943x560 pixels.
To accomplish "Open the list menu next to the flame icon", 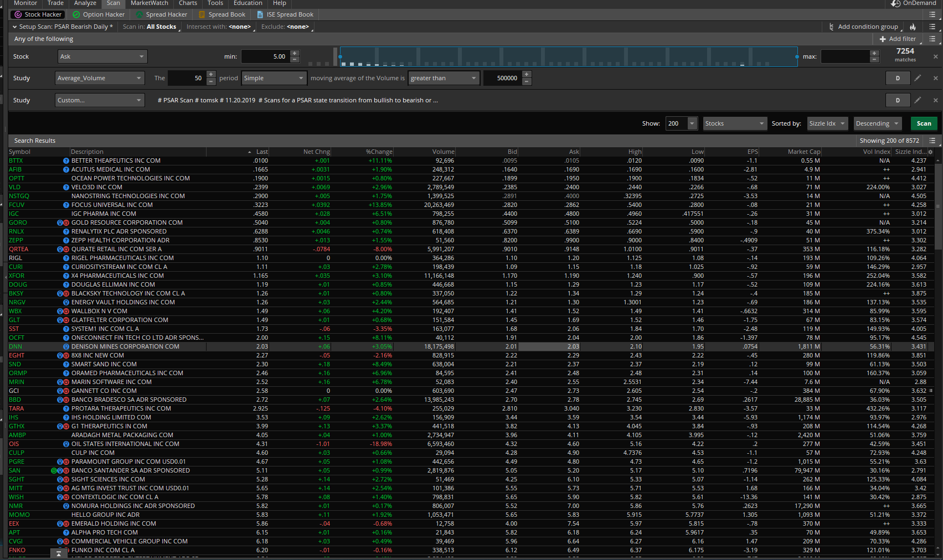I will (x=932, y=27).
